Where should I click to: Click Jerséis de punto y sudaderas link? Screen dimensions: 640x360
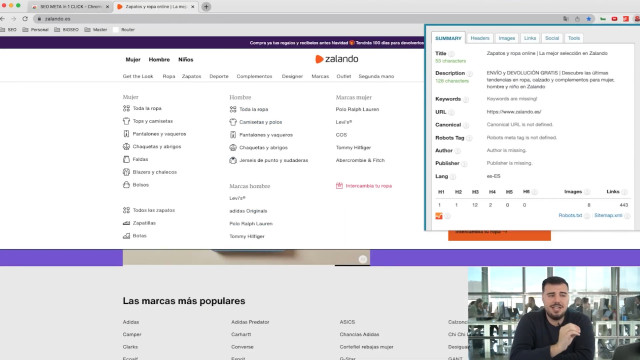pyautogui.click(x=273, y=160)
